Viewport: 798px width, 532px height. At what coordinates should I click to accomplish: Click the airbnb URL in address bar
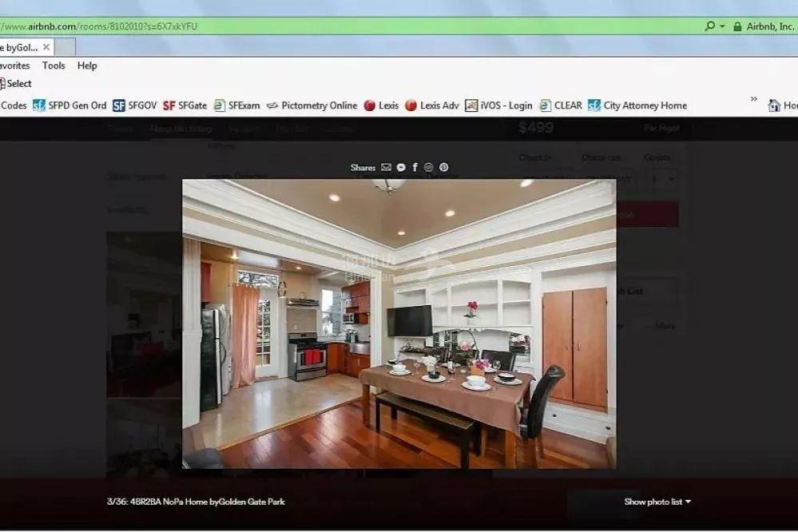100,26
